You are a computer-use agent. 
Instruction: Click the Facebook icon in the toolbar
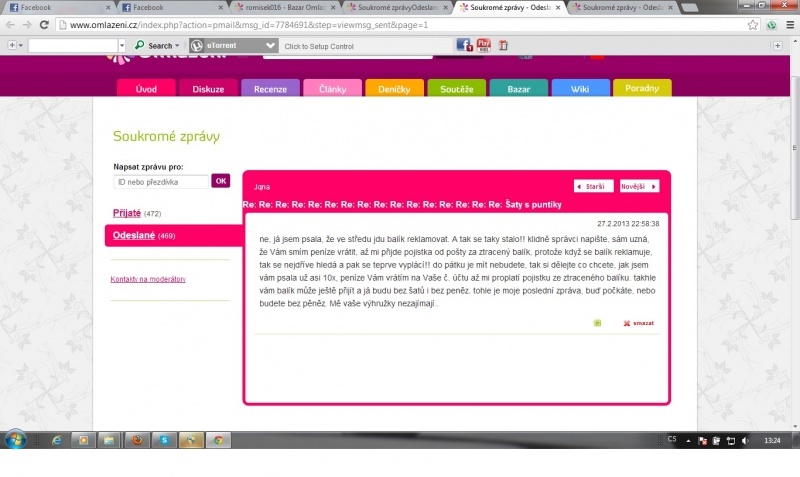point(464,45)
